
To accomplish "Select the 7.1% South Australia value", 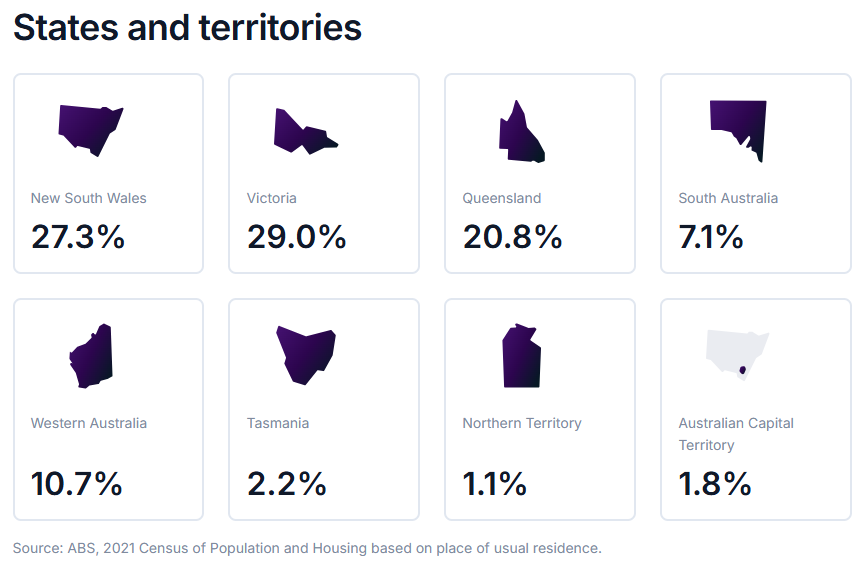I will coord(711,237).
